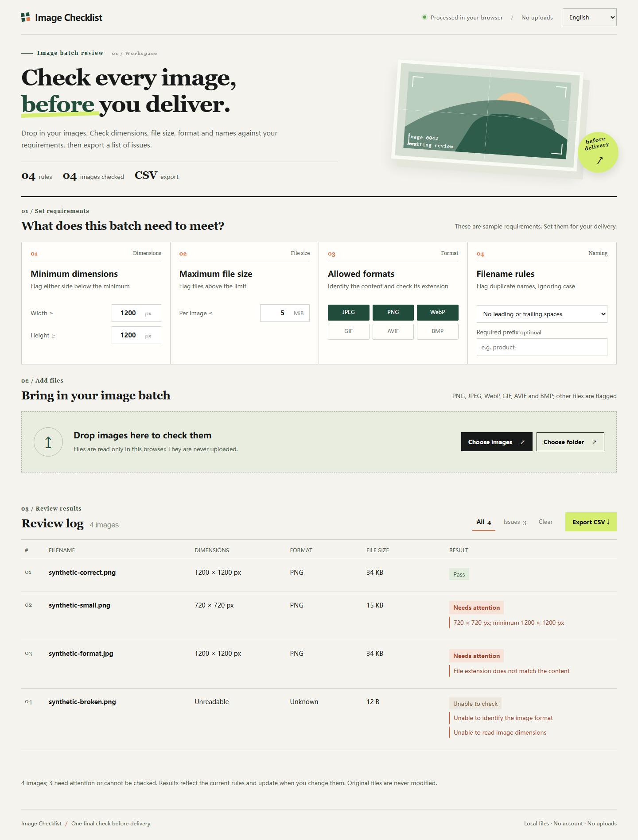
Task: Open the English language dropdown
Action: pyautogui.click(x=589, y=17)
